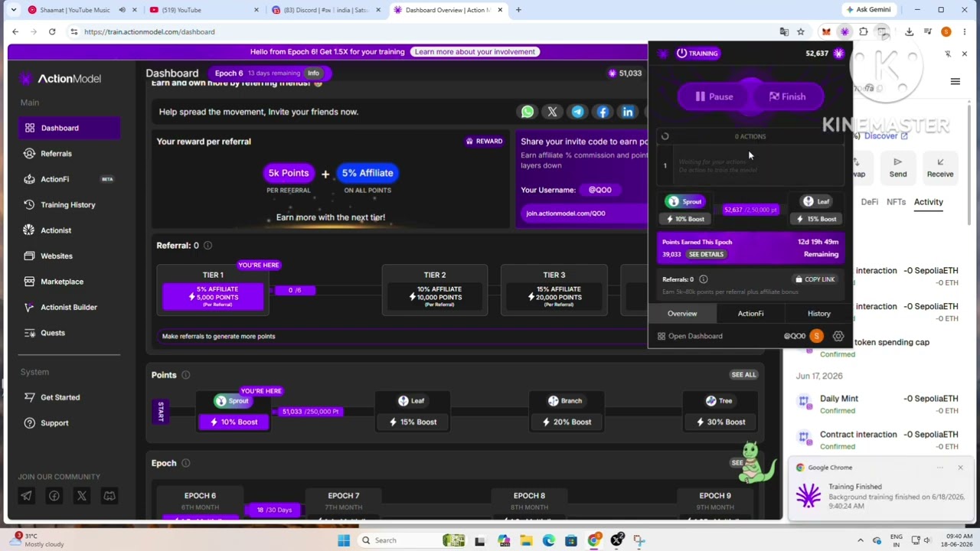The width and height of the screenshot is (980, 551).
Task: Open the Windows Start menu
Action: pos(344,540)
